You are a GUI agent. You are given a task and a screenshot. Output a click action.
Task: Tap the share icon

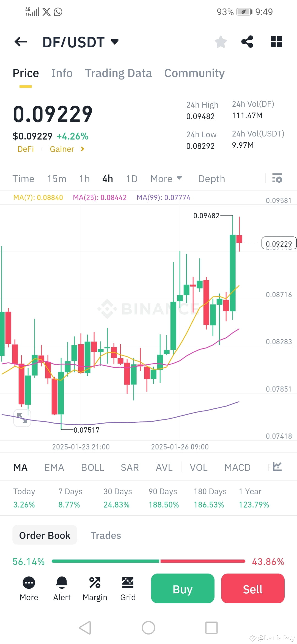(x=247, y=42)
